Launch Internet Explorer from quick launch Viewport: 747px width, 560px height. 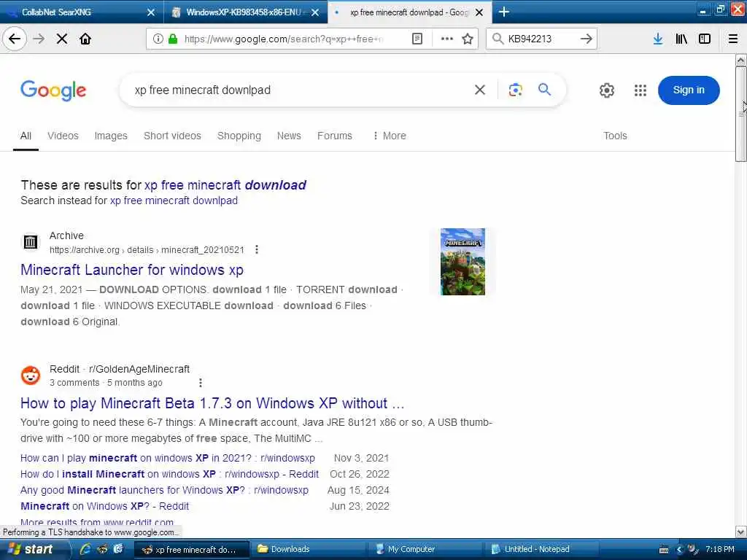click(86, 549)
